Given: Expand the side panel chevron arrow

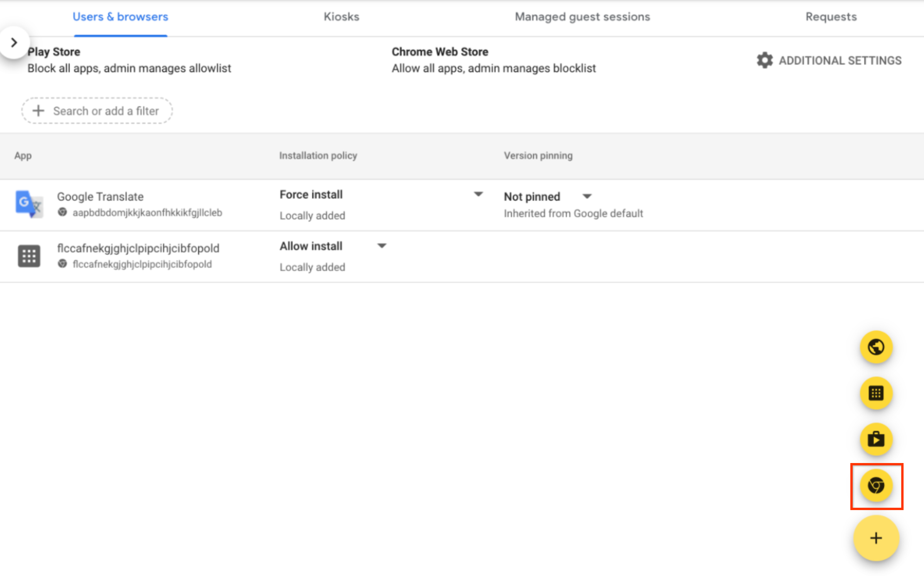Looking at the screenshot, I should [x=14, y=42].
